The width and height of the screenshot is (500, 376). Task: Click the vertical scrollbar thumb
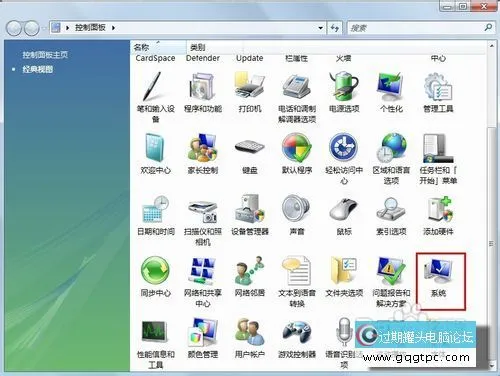coord(491,244)
